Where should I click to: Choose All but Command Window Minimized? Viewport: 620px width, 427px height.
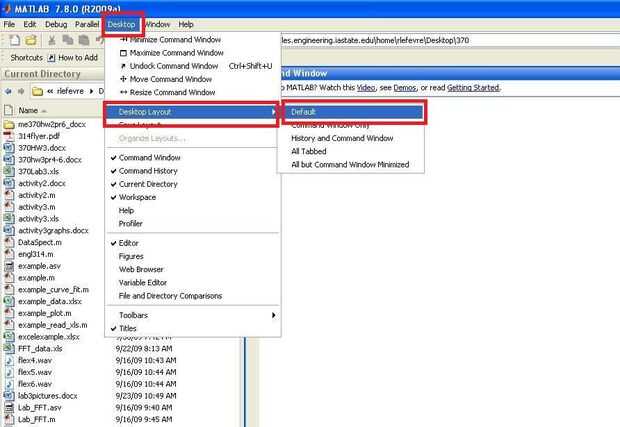coord(350,164)
